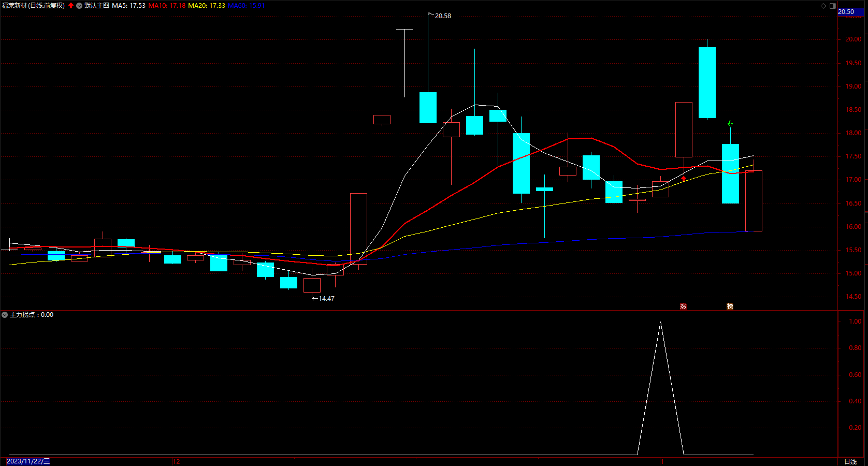Image resolution: width=868 pixels, height=466 pixels.
Task: Click the 0.60 sub-chart axis label
Action: pos(855,375)
